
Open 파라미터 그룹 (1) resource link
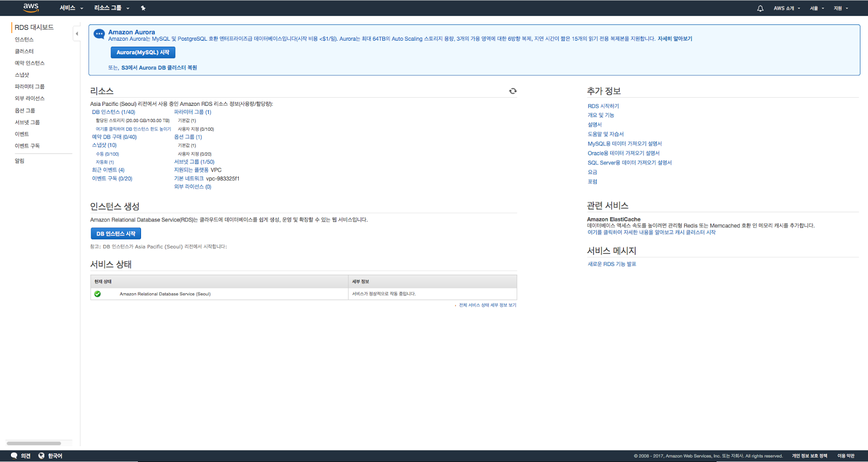tap(193, 112)
